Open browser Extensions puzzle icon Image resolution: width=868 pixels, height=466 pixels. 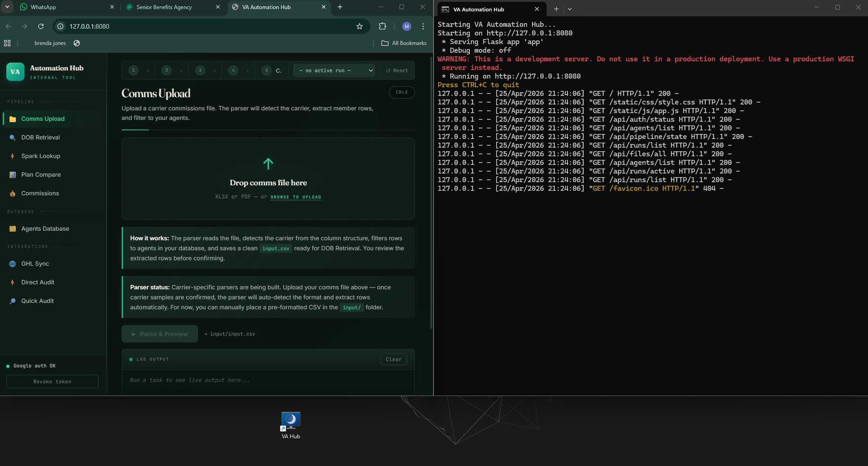382,26
